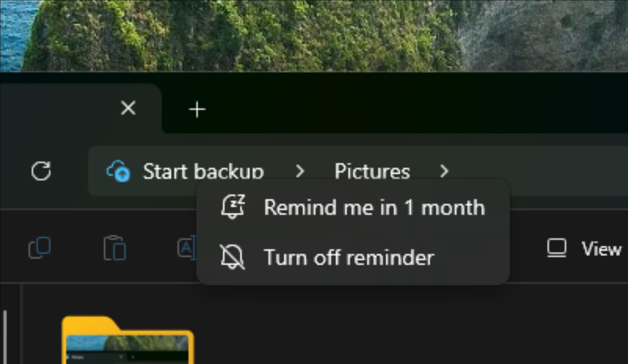Add a new File Explorer tab
The image size is (628, 364).
[x=197, y=110]
